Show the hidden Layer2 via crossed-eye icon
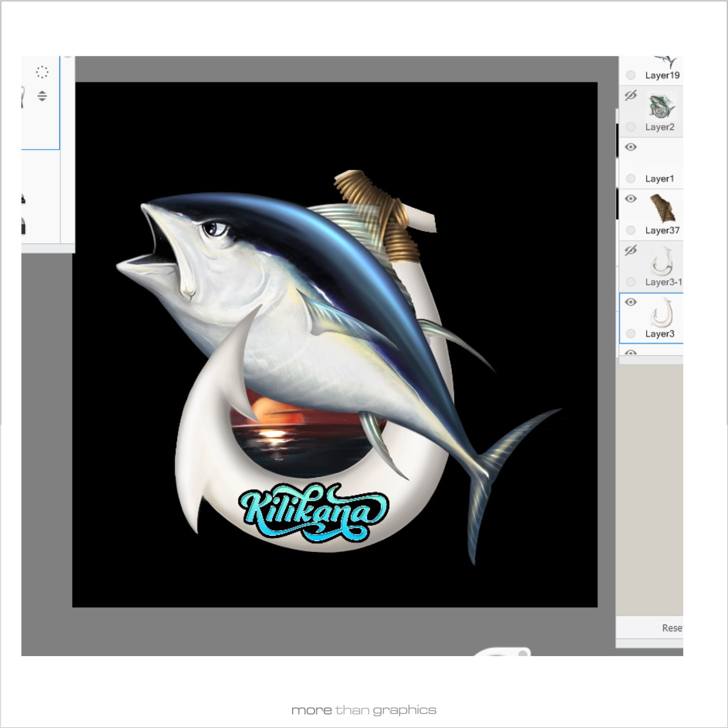 [x=631, y=96]
